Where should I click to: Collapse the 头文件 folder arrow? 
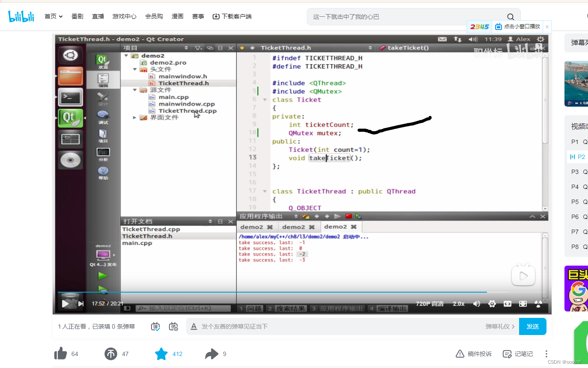134,69
